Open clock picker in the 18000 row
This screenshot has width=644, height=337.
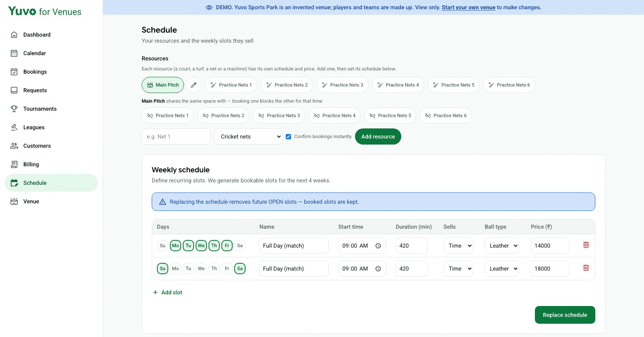point(378,269)
